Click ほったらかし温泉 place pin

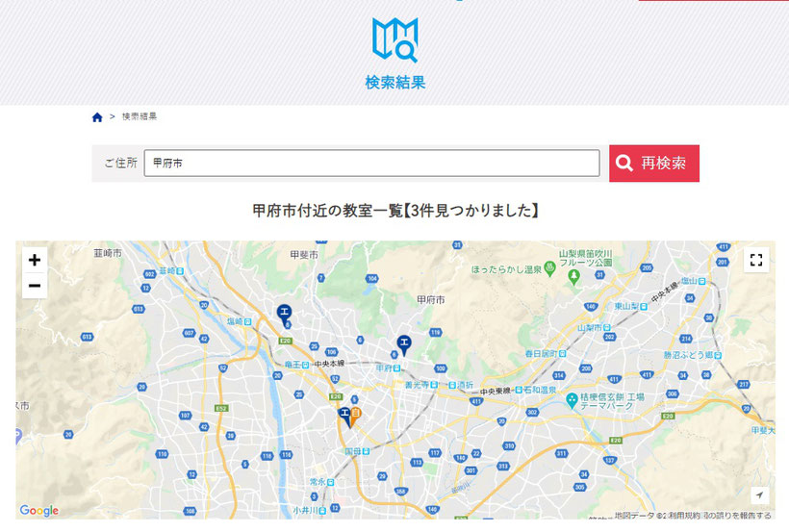(550, 269)
